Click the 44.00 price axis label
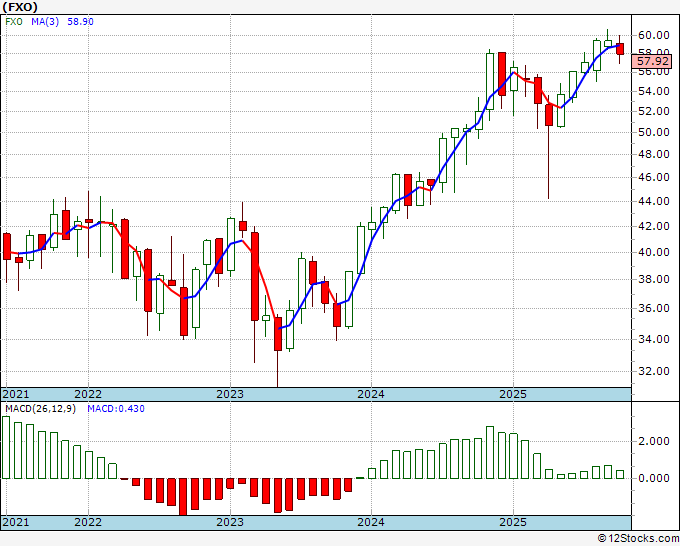680x546 pixels. [654, 201]
